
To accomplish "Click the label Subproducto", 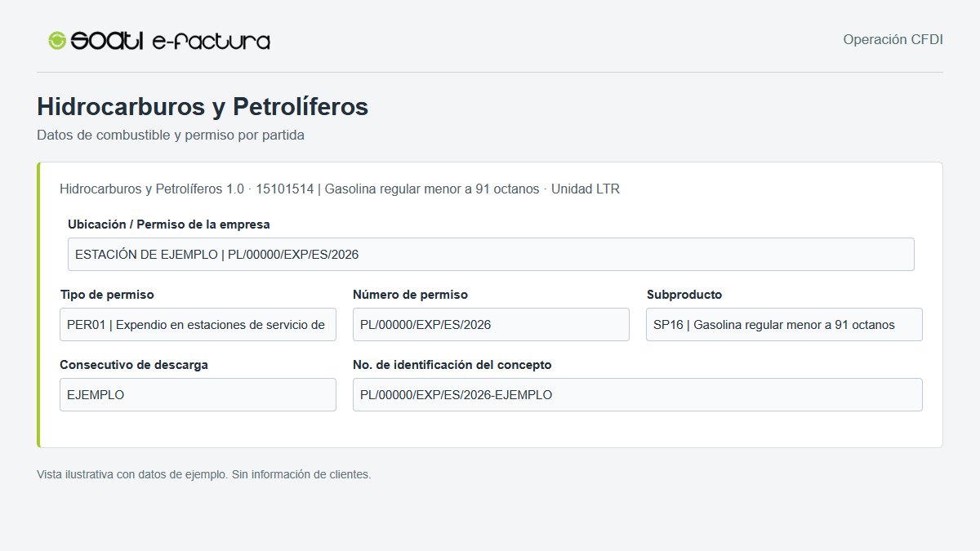I will [684, 295].
